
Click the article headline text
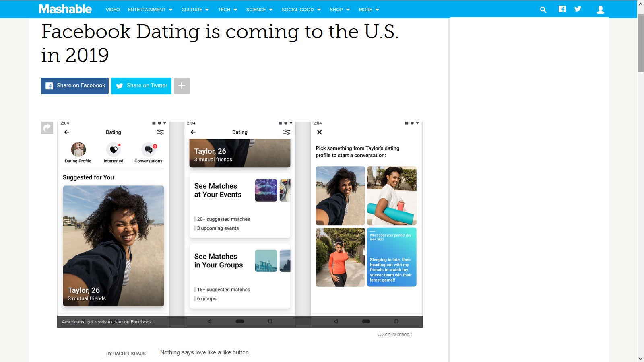(220, 43)
